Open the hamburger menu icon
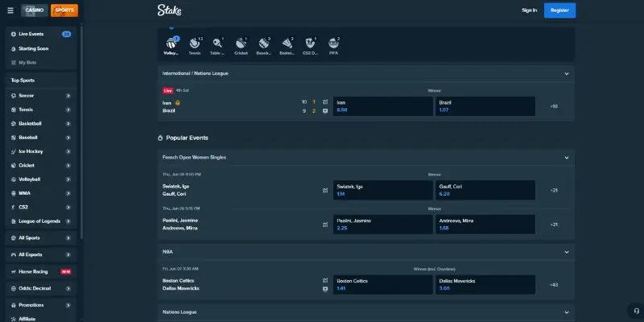Screen dimensions: 644x322 click(10, 10)
